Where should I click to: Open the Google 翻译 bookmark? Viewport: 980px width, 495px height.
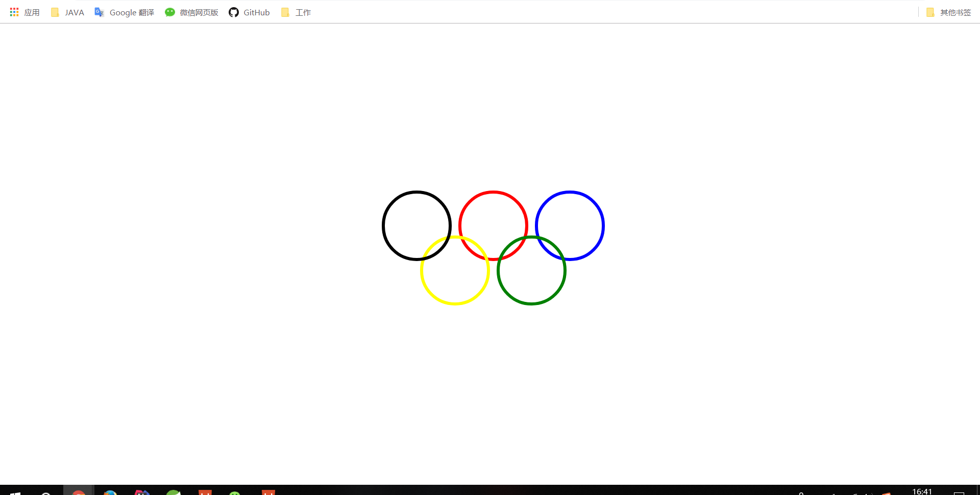[x=125, y=12]
